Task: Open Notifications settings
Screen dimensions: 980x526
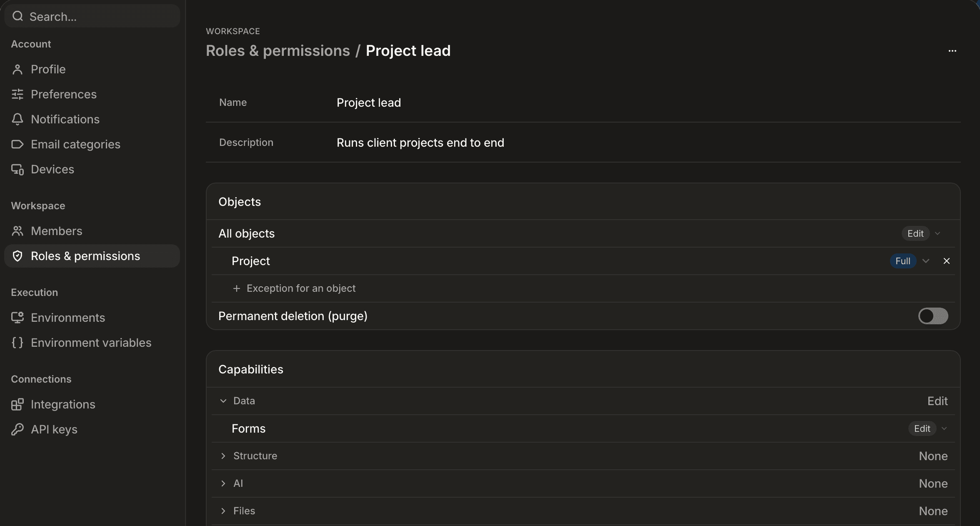Action: 92,119
